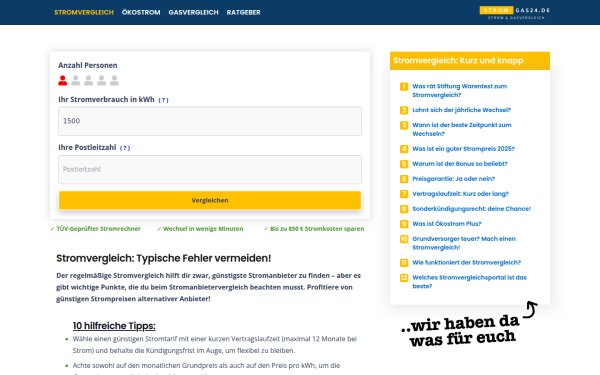Open the Gasvergleich menu item
Viewport: 600px width, 375px height.
pyautogui.click(x=193, y=12)
